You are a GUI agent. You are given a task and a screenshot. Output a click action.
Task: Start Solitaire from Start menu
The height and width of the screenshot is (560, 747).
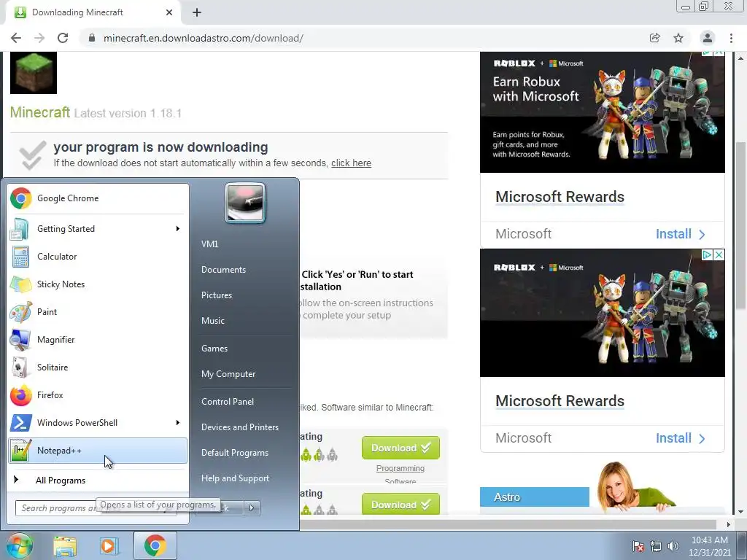pyautogui.click(x=98, y=367)
